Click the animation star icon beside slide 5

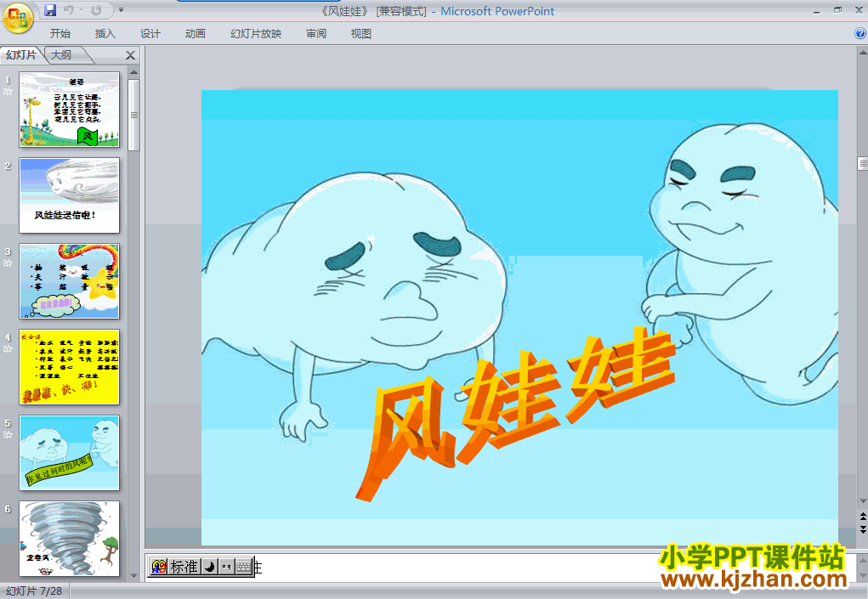(8, 435)
